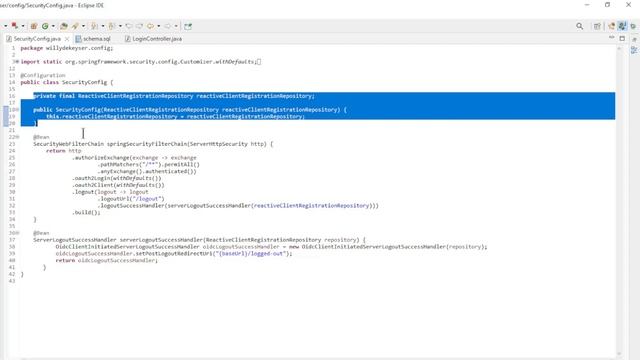Click the 'return http' line
The height and width of the screenshot is (360, 640).
64,151
